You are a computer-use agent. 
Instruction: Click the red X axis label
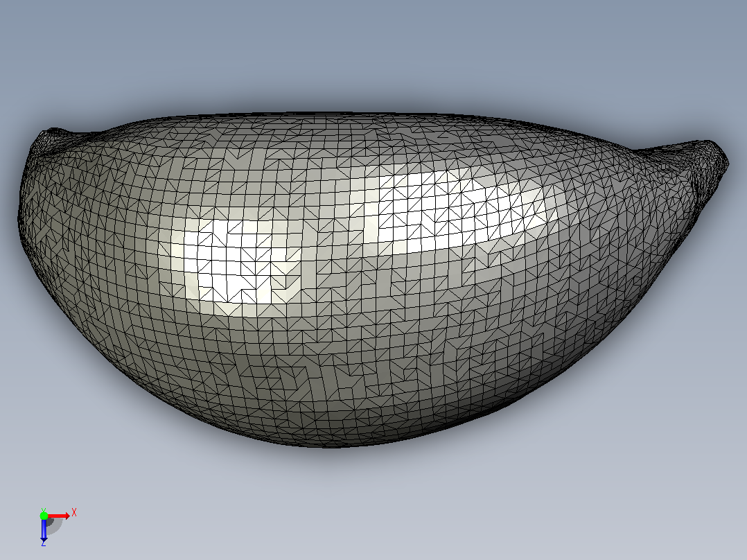74,513
